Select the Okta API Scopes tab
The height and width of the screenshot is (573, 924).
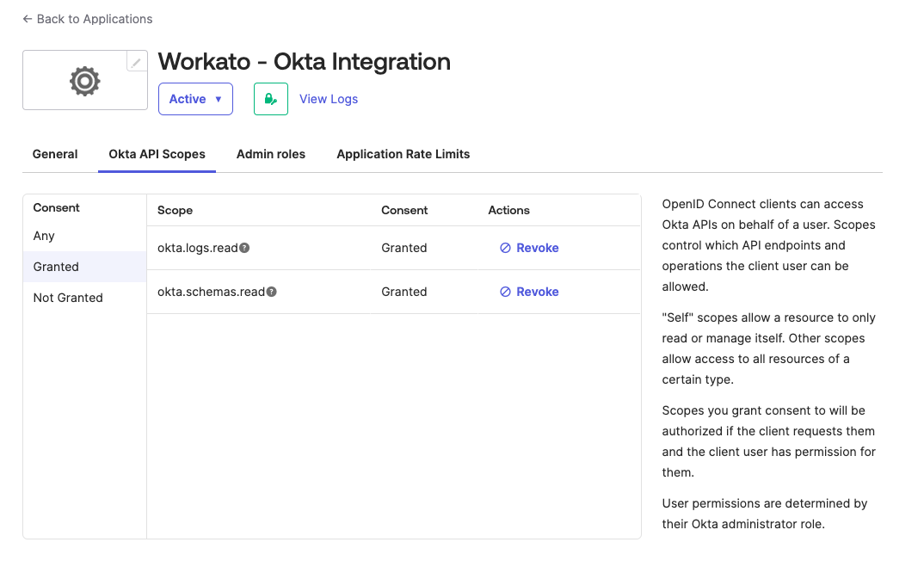157,154
